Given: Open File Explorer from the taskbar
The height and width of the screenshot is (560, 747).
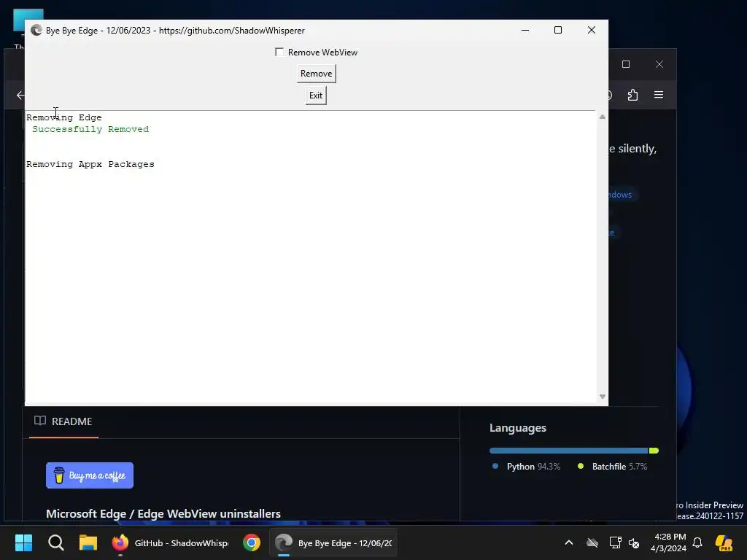Looking at the screenshot, I should pyautogui.click(x=88, y=542).
